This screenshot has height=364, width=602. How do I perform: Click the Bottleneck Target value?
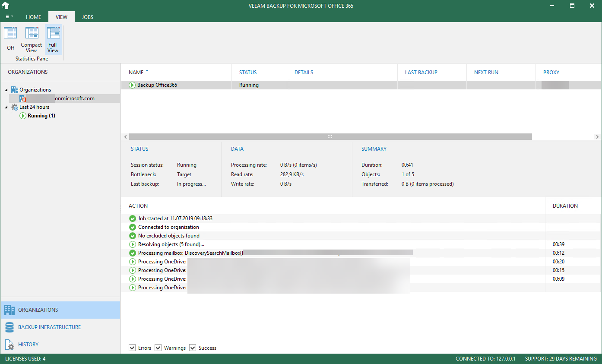[x=184, y=174]
